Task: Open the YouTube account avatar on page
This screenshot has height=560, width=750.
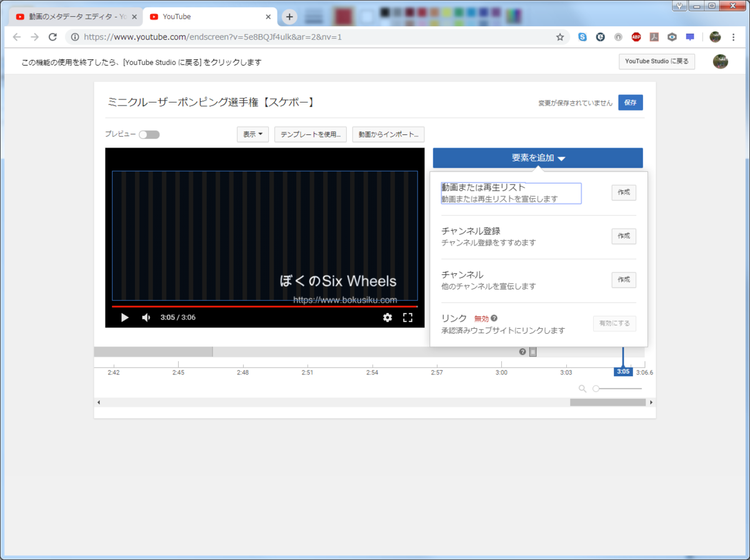Action: 721,61
